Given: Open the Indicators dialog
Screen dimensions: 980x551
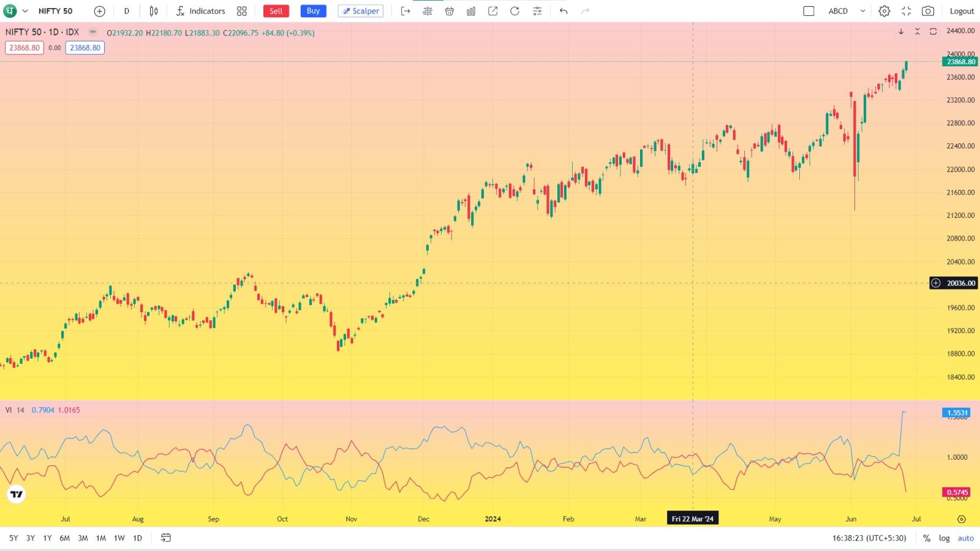Looking at the screenshot, I should click(201, 11).
